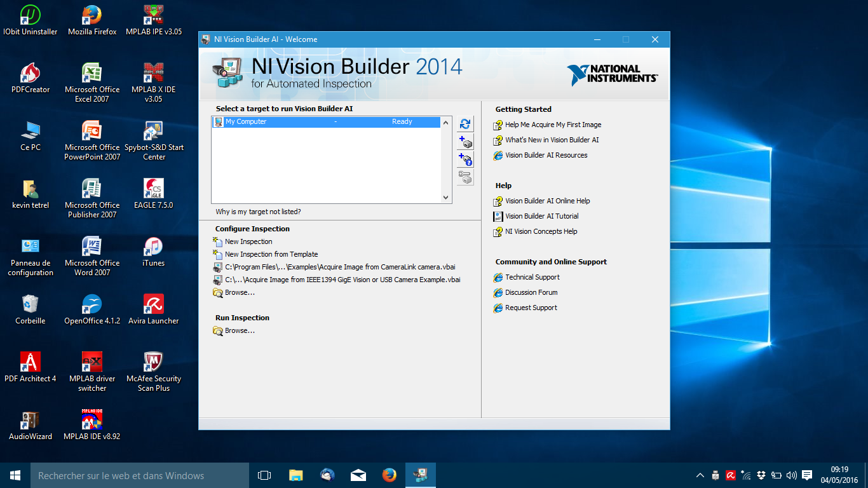
Task: Open Mail app from taskbar
Action: pos(358,475)
